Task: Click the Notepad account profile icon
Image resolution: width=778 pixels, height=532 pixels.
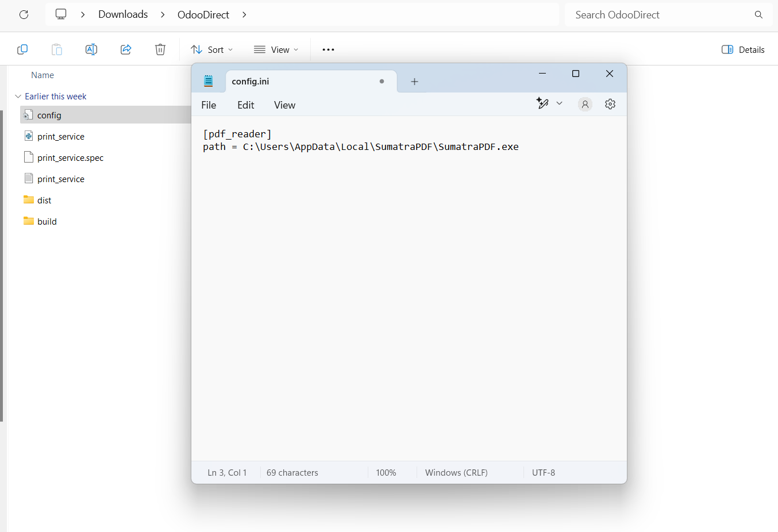Action: pyautogui.click(x=585, y=105)
